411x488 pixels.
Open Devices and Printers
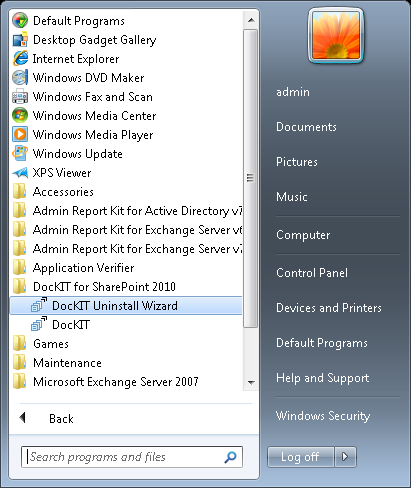(x=329, y=308)
